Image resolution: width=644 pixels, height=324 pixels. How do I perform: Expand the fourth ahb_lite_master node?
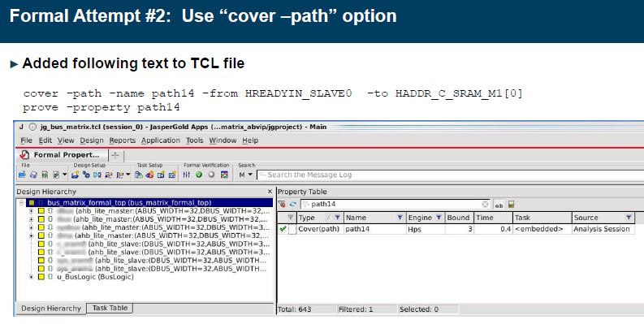pos(31,235)
